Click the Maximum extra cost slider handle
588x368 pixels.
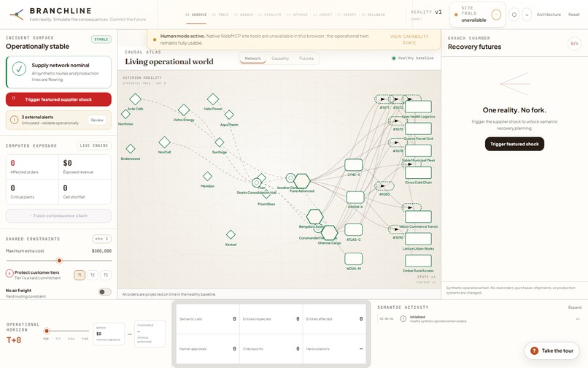point(59,261)
